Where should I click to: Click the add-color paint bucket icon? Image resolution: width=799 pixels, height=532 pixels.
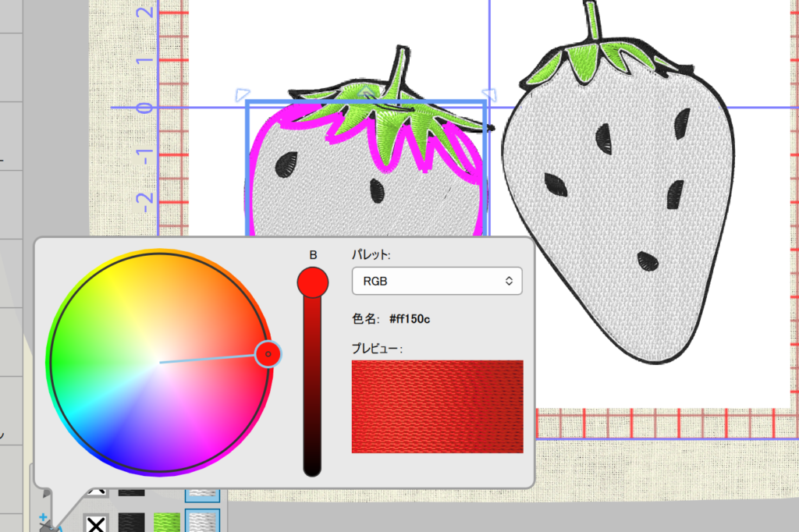47,522
